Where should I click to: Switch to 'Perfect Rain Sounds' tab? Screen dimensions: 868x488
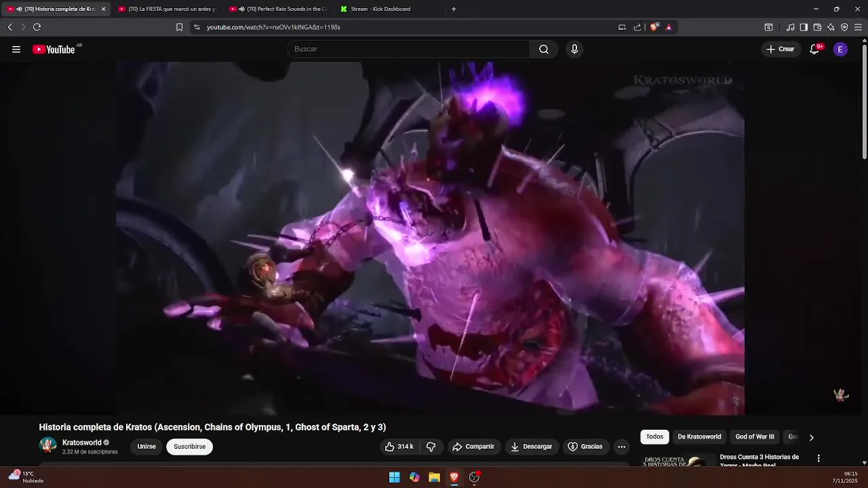[x=278, y=9]
